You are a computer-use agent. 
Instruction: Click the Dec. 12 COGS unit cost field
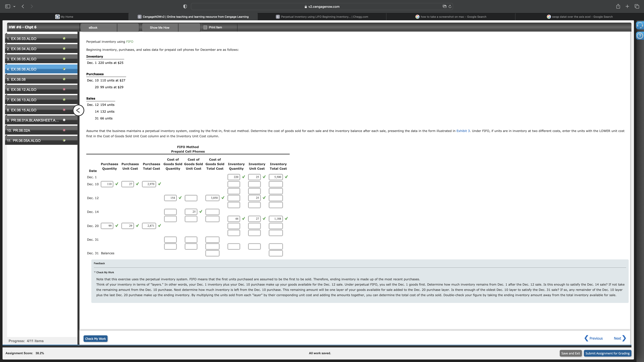coord(191,198)
